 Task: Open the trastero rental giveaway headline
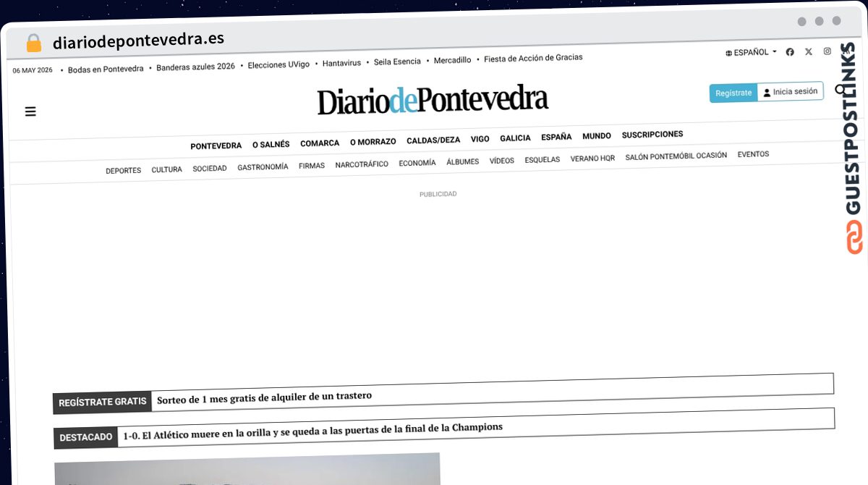click(x=264, y=397)
